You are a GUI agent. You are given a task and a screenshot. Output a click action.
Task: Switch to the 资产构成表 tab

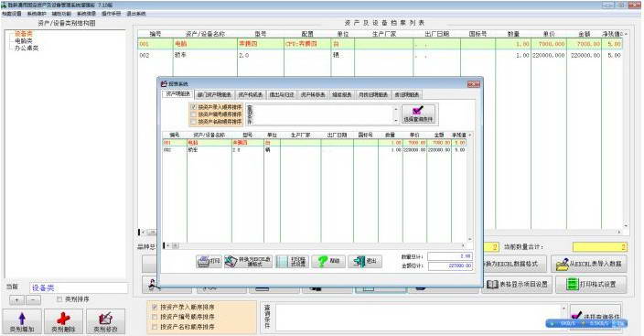point(250,94)
